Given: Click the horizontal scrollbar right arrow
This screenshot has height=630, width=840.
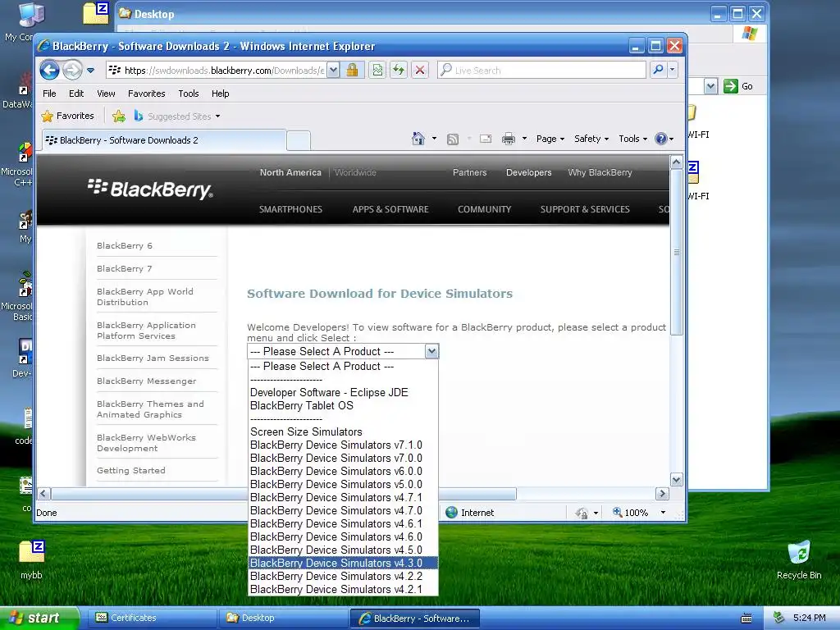Looking at the screenshot, I should [662, 493].
